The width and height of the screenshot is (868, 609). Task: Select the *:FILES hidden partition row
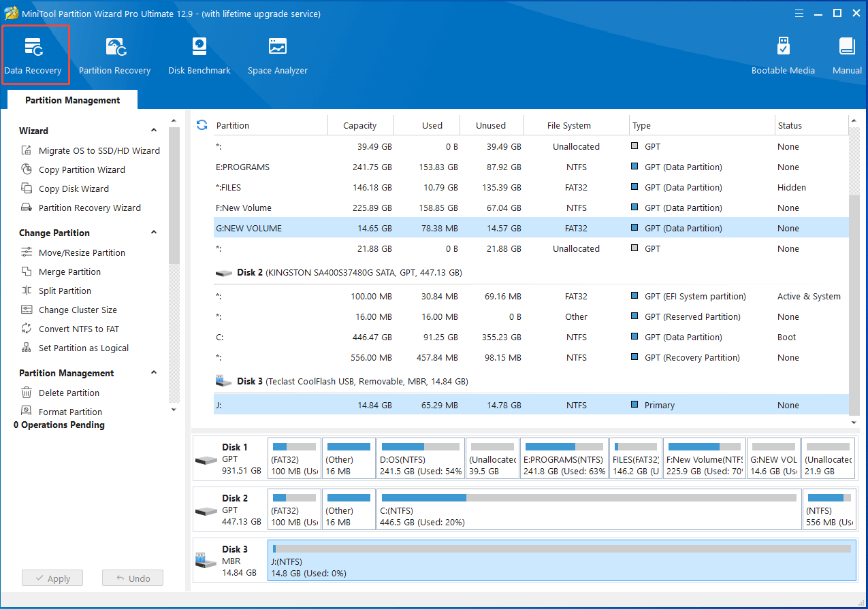532,187
